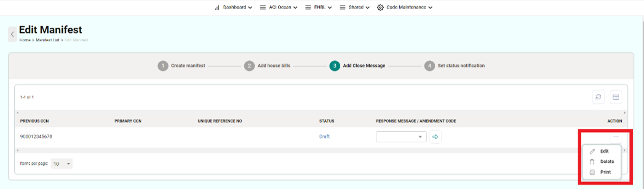Open the Shared menu
The image size is (644, 189).
[x=355, y=7]
